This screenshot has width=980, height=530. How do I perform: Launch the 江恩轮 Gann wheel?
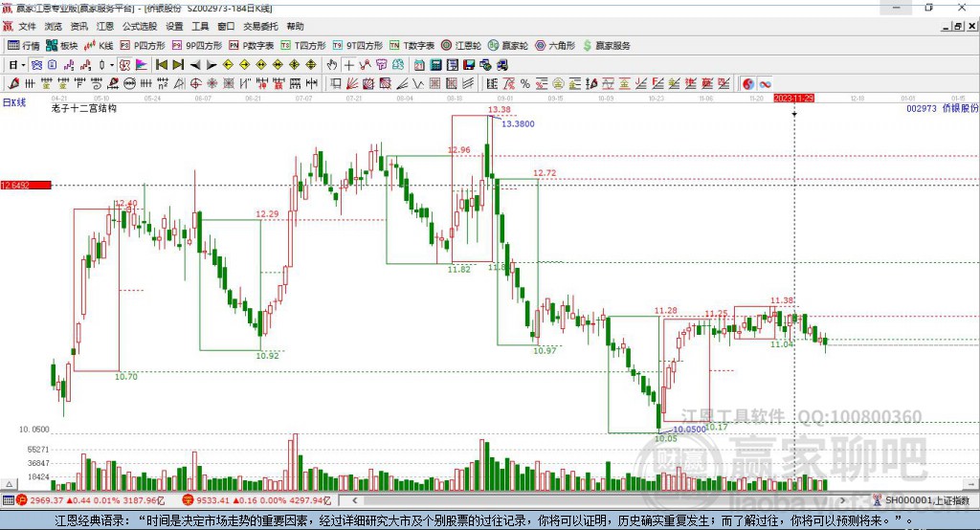tap(461, 46)
